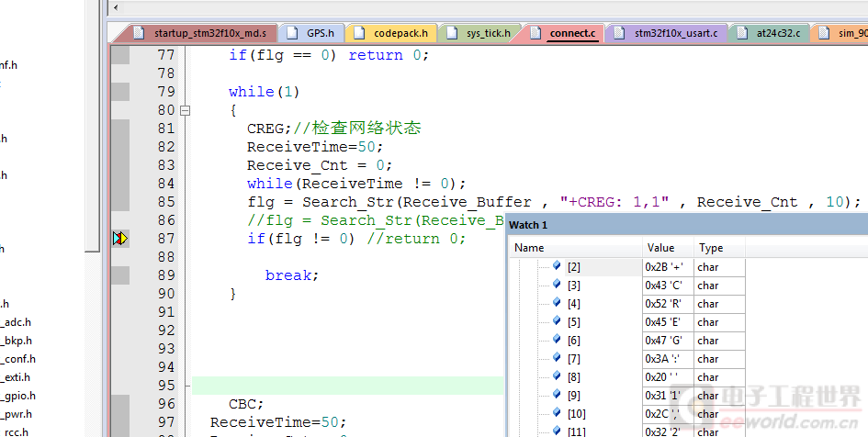868x437 pixels.
Task: Switch to sys_tick.h tab
Action: 479,33
